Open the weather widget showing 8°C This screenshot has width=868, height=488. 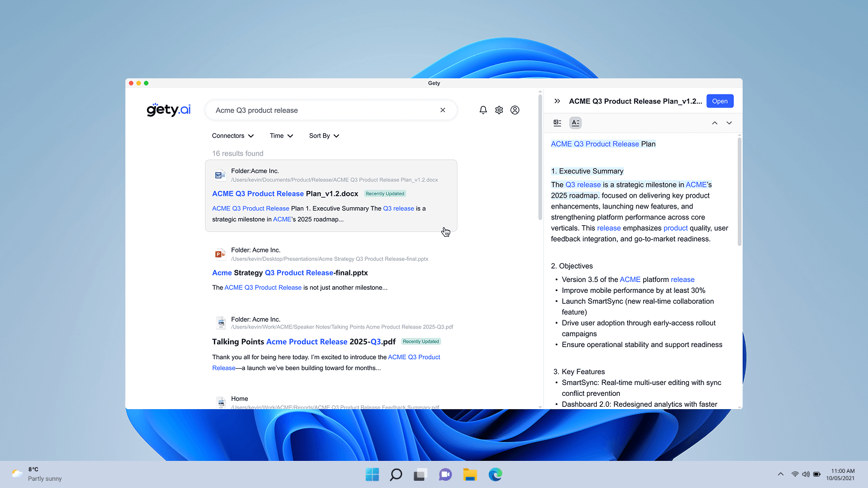[37, 474]
